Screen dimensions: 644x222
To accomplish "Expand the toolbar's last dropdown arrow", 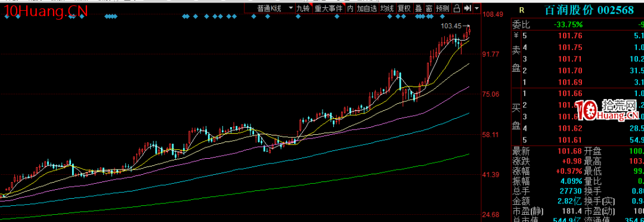I will pyautogui.click(x=476, y=8).
